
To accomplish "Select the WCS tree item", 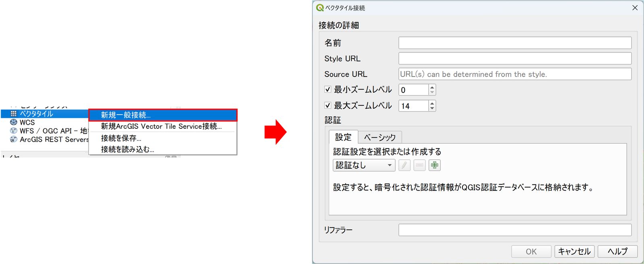I will click(x=27, y=122).
